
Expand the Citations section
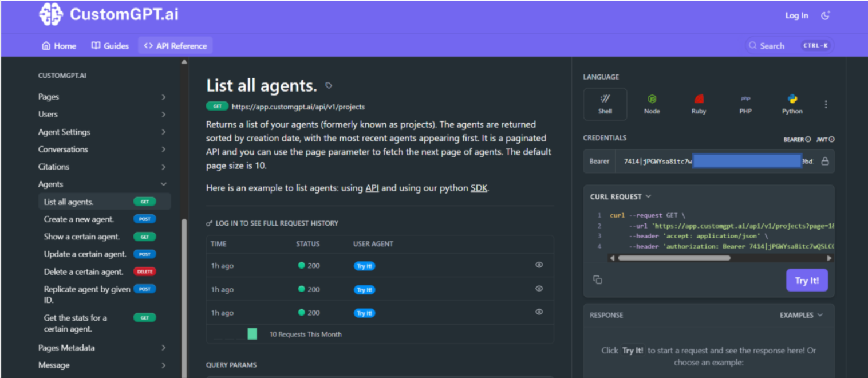[x=102, y=167]
